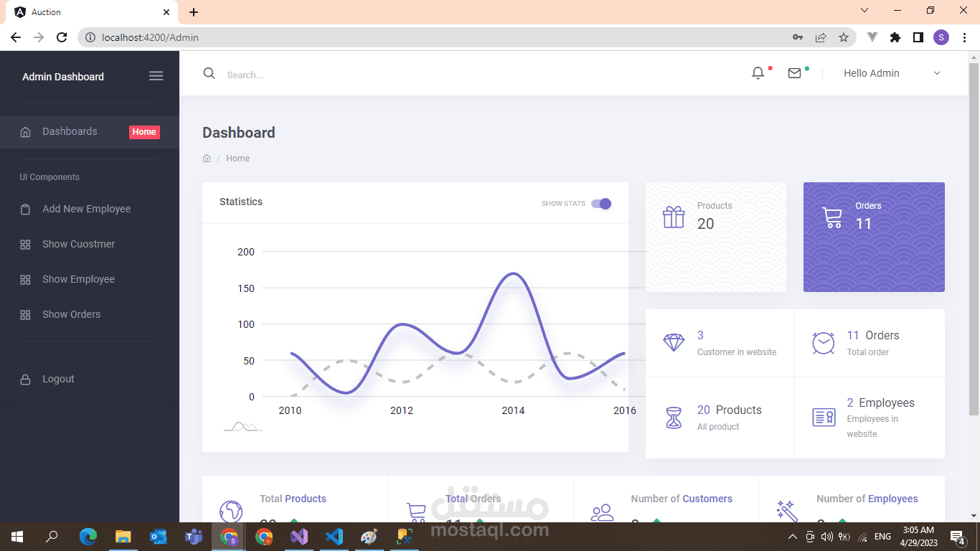Open browser three-dot menu

click(963, 37)
